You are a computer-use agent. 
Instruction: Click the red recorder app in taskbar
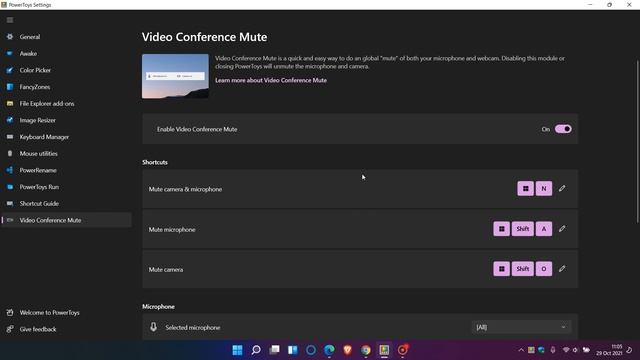point(402,350)
